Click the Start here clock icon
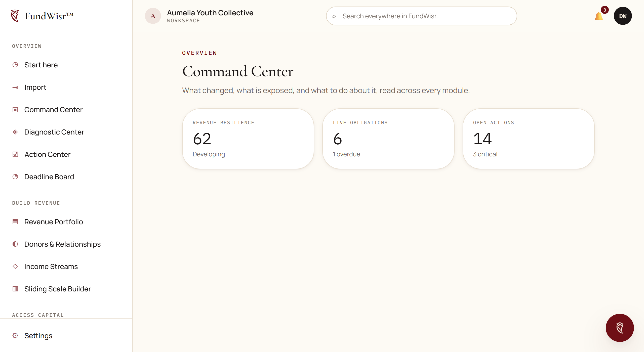644x352 pixels. pos(15,65)
